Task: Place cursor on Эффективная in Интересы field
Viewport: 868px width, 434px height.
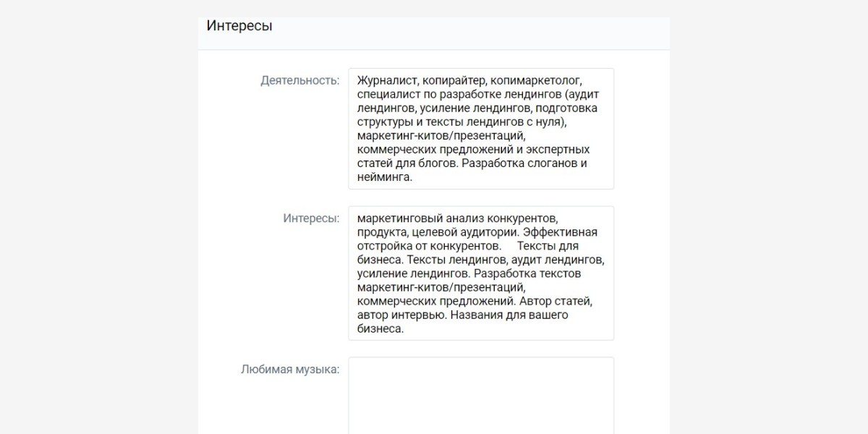Action: (561, 232)
